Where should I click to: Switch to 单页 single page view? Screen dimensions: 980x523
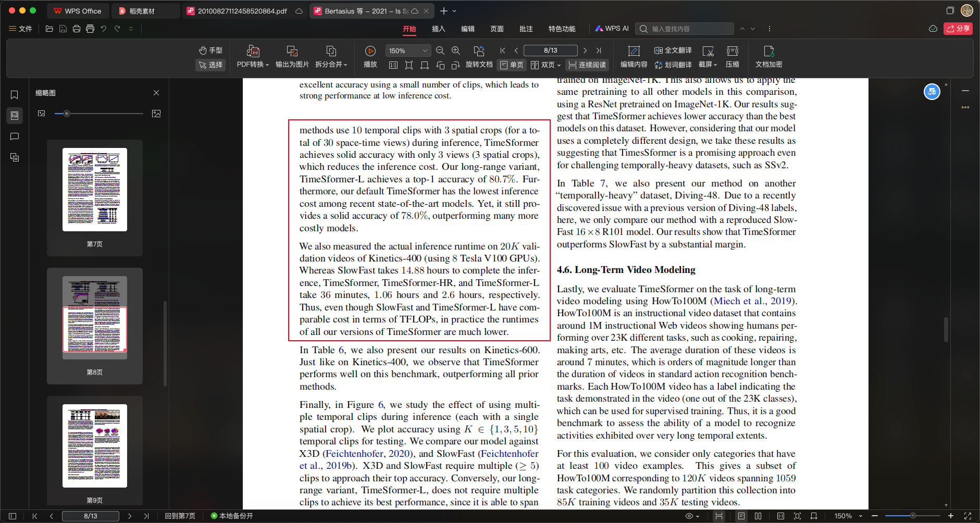(512, 65)
